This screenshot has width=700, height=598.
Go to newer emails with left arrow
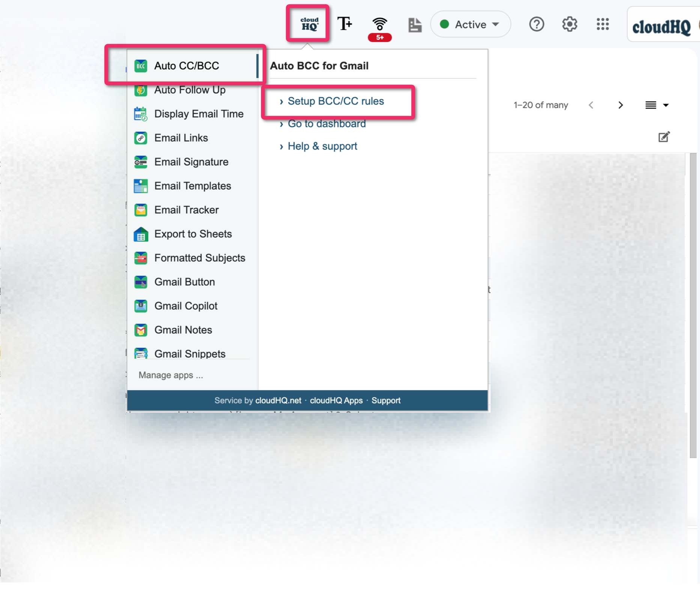coord(591,105)
